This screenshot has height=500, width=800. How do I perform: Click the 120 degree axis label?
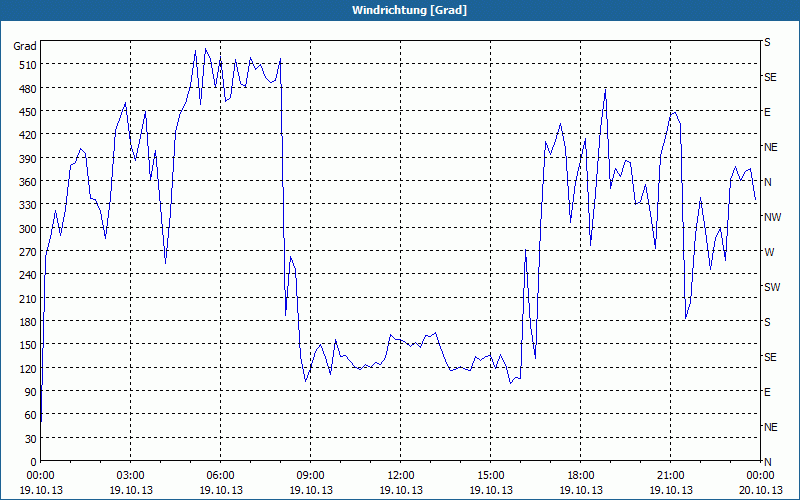pyautogui.click(x=28, y=369)
